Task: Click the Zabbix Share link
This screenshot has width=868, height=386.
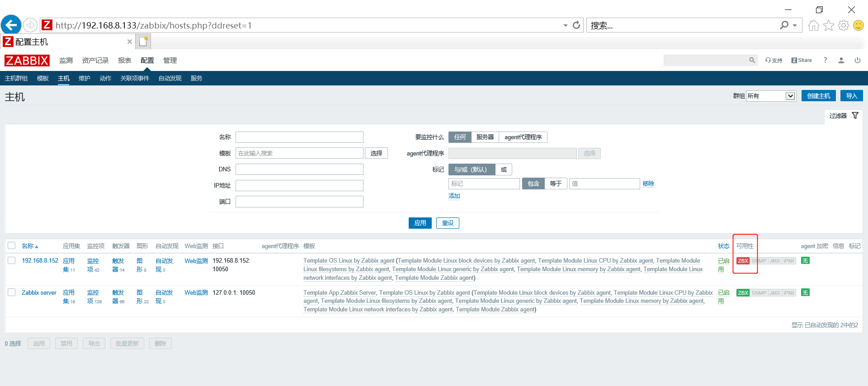Action: [x=802, y=60]
